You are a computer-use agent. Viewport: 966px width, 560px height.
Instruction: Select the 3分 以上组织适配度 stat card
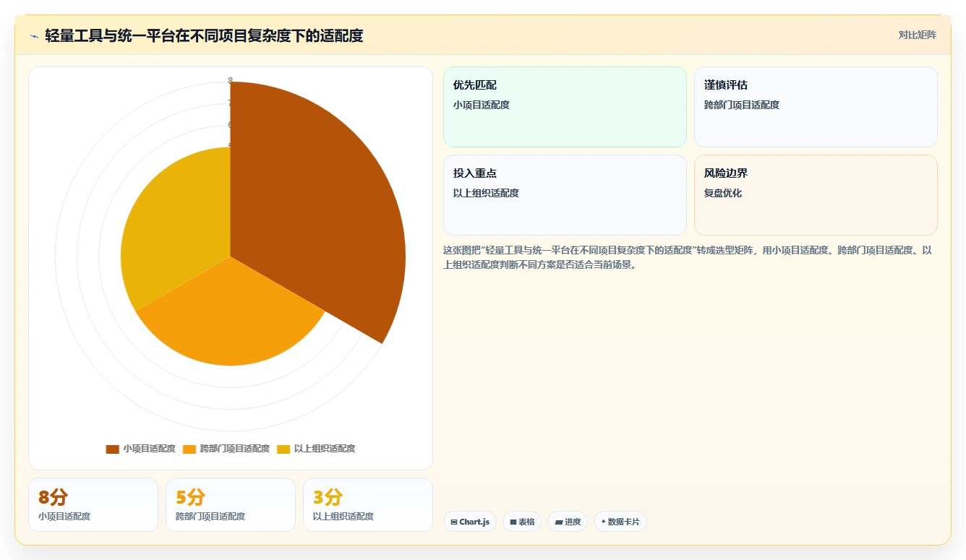pyautogui.click(x=368, y=504)
